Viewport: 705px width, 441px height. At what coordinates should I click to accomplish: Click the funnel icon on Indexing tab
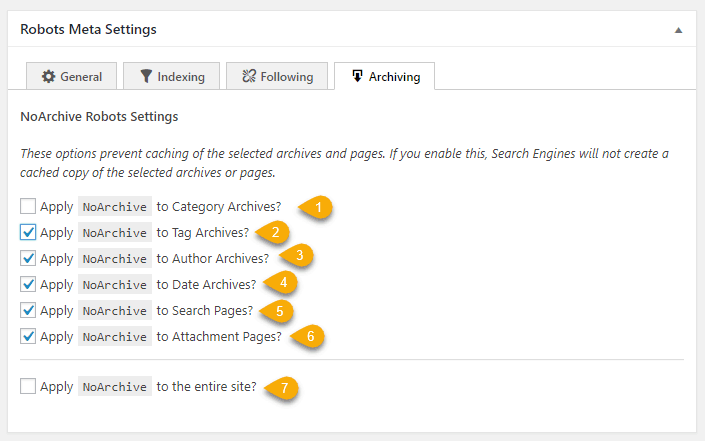click(146, 76)
